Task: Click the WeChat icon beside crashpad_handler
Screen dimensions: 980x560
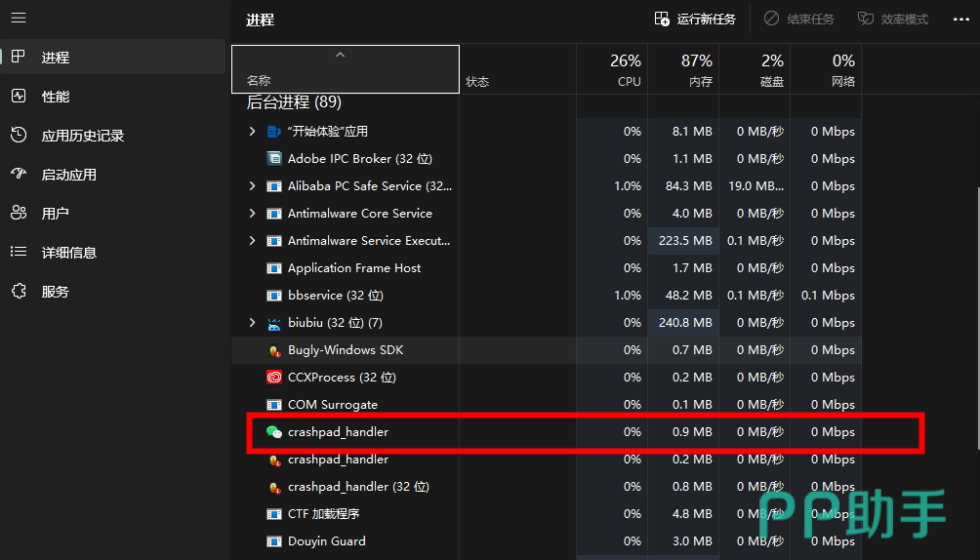Action: tap(273, 432)
